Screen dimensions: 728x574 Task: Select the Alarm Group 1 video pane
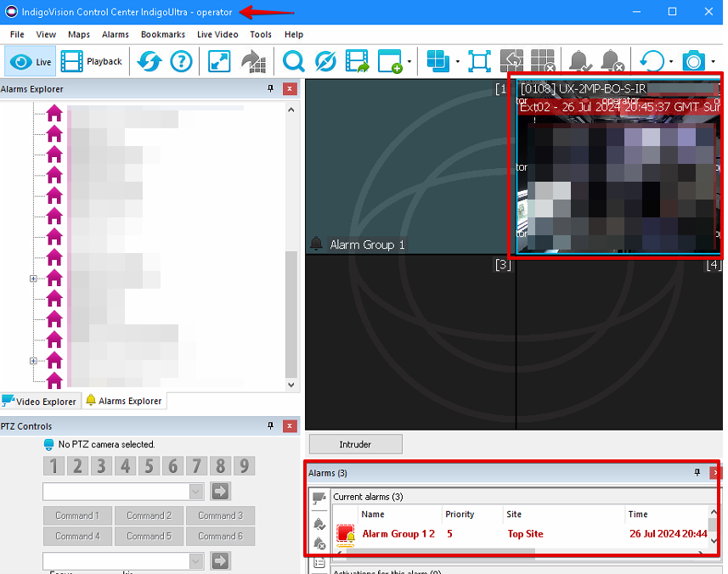click(410, 166)
